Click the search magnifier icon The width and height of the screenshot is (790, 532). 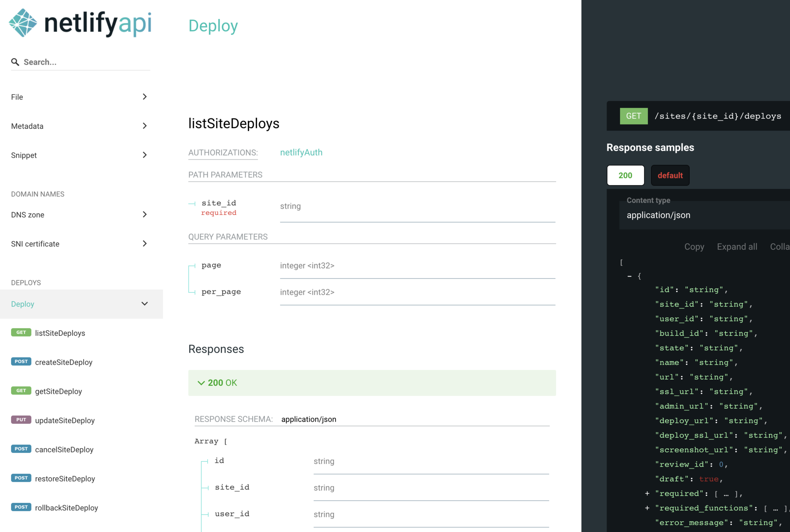15,62
